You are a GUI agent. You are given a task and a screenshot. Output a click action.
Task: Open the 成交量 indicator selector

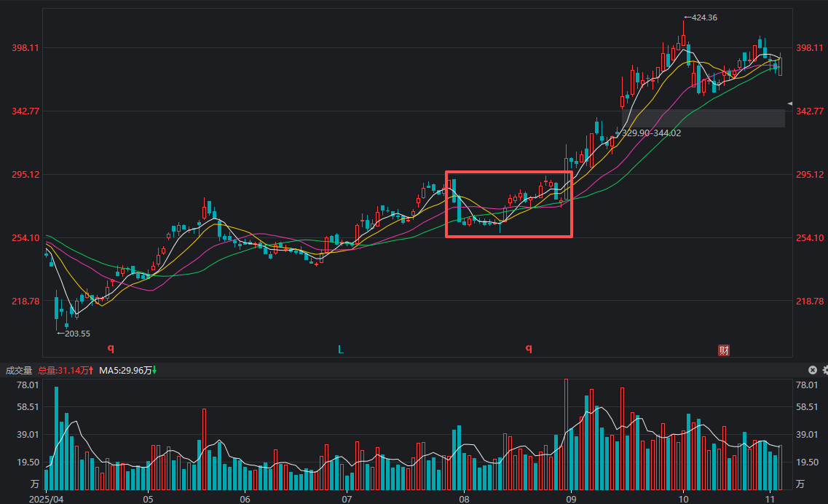[x=19, y=371]
